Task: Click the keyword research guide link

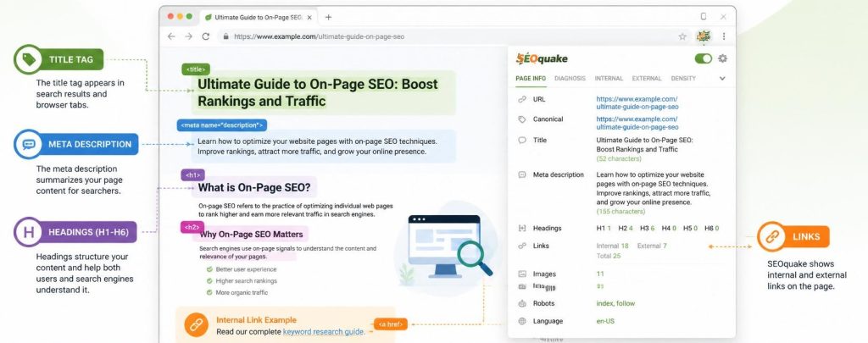Action: point(323,332)
